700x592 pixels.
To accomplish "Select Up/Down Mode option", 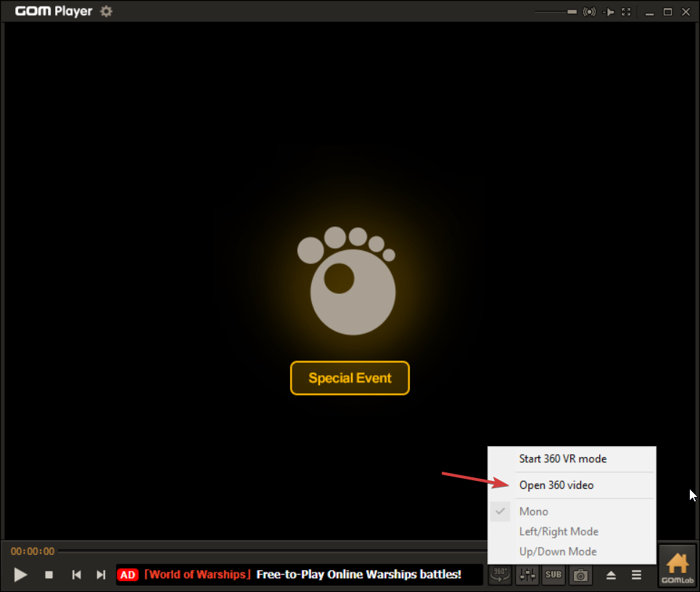I will (572, 552).
